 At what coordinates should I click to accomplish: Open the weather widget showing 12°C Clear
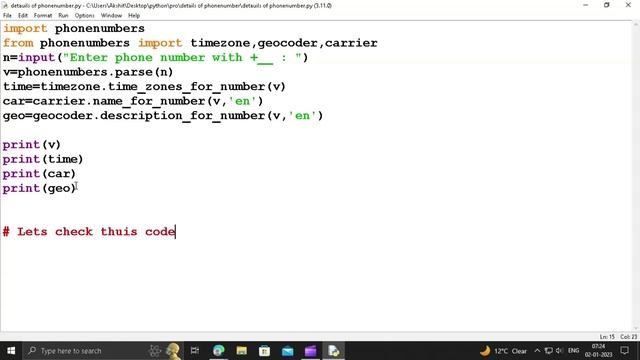point(504,351)
